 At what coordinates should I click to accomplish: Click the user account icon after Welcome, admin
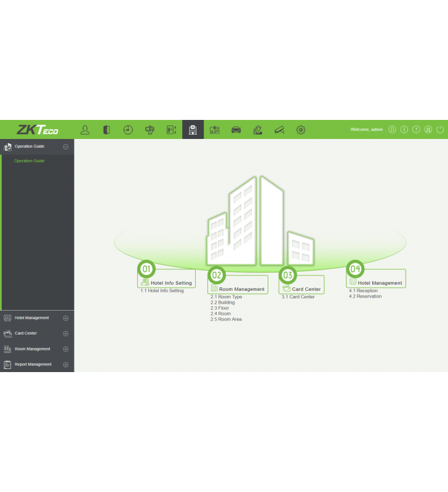392,129
